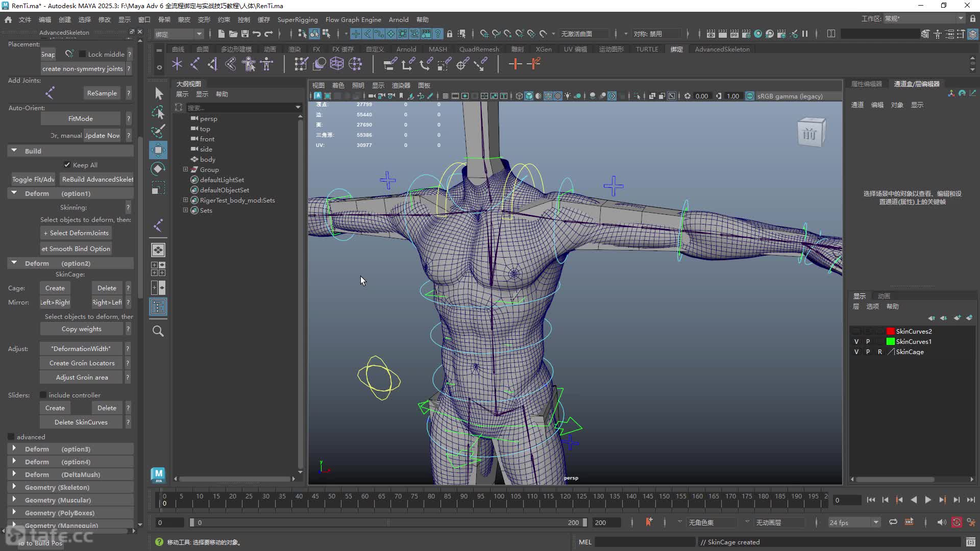The height and width of the screenshot is (551, 980).
Task: Click the Copy weights button
Action: [82, 329]
